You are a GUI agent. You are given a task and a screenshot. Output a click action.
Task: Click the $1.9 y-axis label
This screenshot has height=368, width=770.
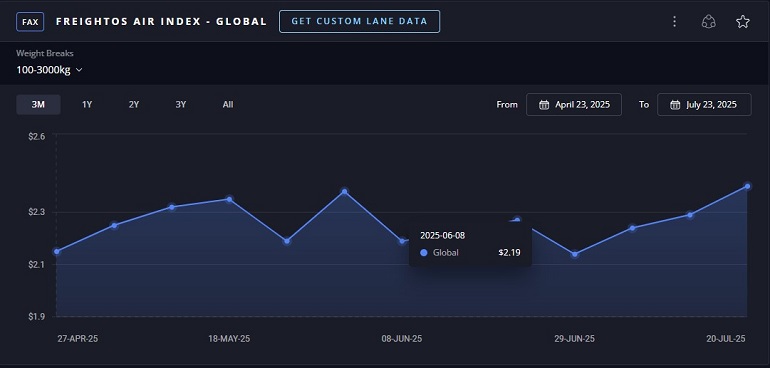coord(37,317)
